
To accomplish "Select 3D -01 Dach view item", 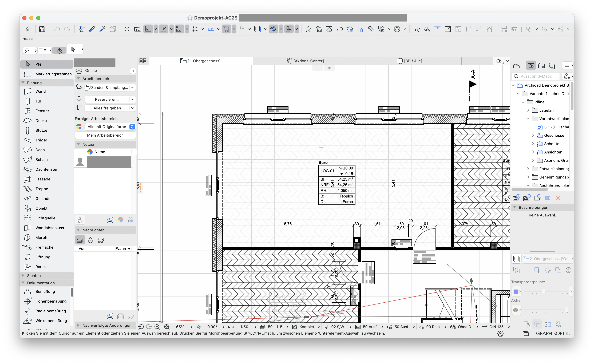I will coord(553,127).
